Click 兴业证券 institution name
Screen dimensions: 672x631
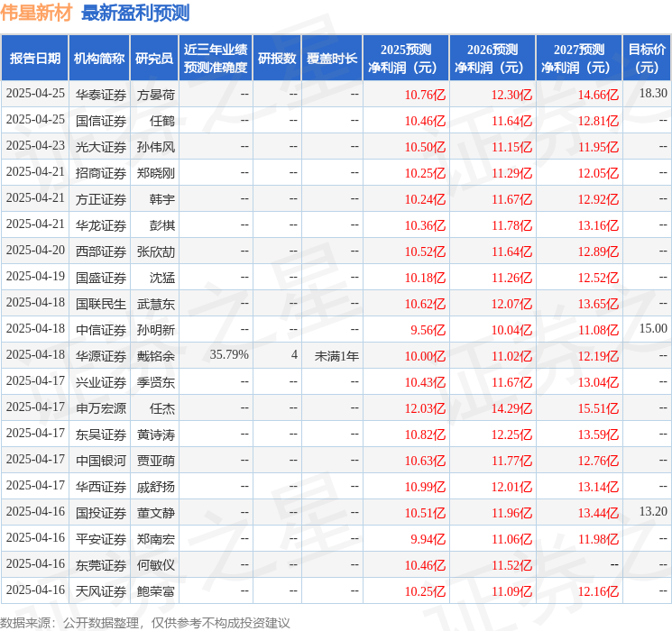pos(101,381)
